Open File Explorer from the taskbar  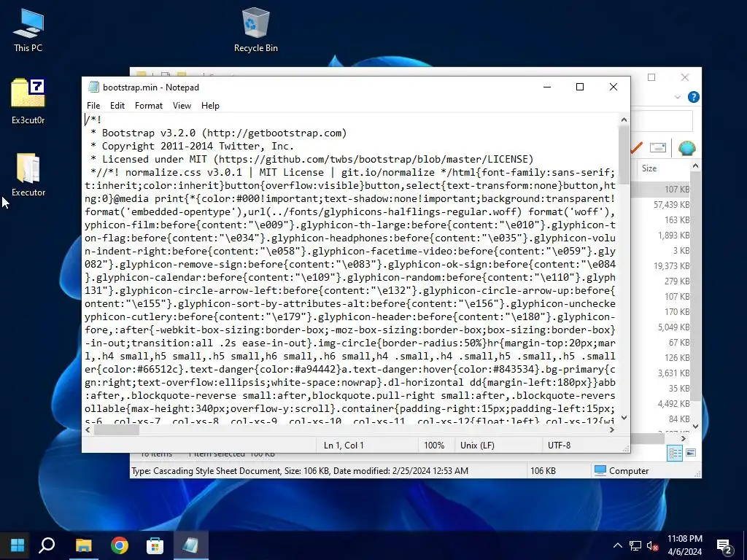point(83,545)
